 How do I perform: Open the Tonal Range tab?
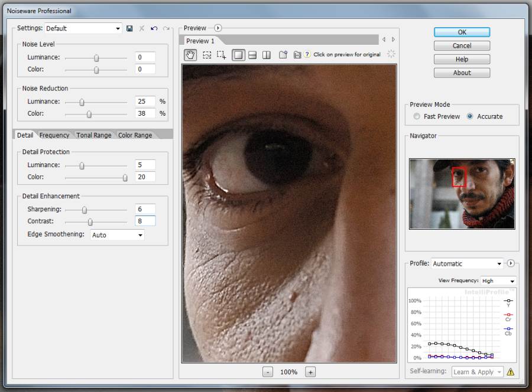(x=93, y=135)
